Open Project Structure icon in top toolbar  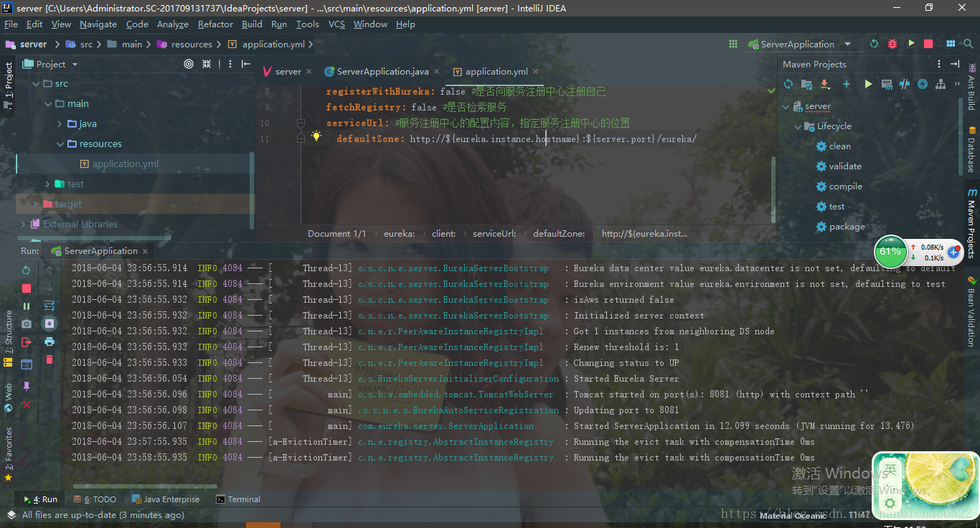point(951,44)
